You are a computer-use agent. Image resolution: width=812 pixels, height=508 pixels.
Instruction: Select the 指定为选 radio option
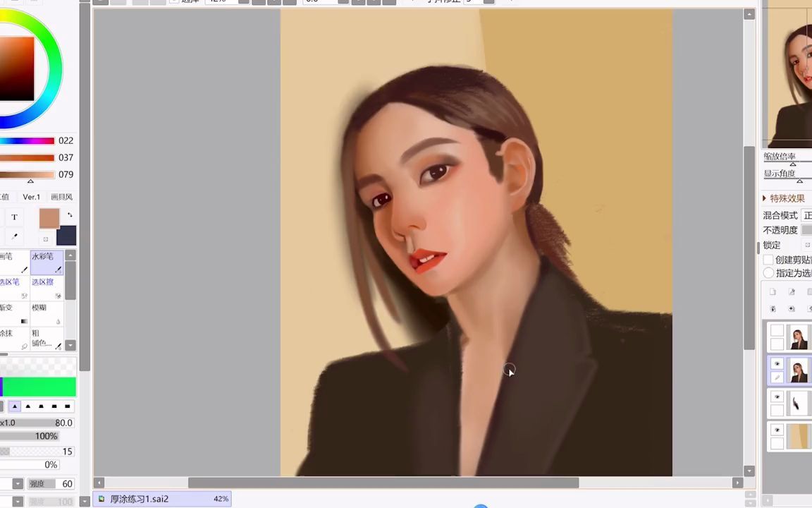tap(768, 274)
